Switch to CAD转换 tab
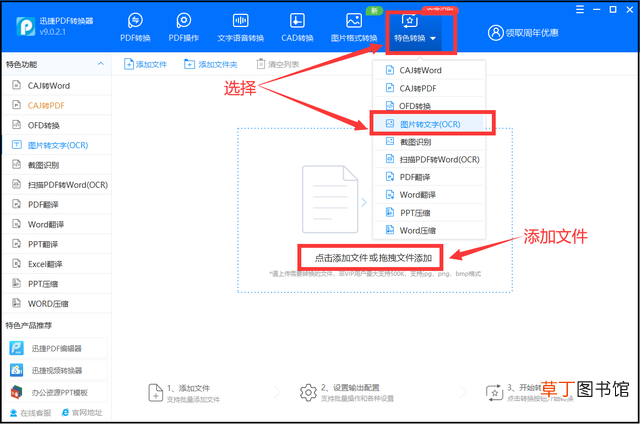640x424 pixels. click(297, 27)
